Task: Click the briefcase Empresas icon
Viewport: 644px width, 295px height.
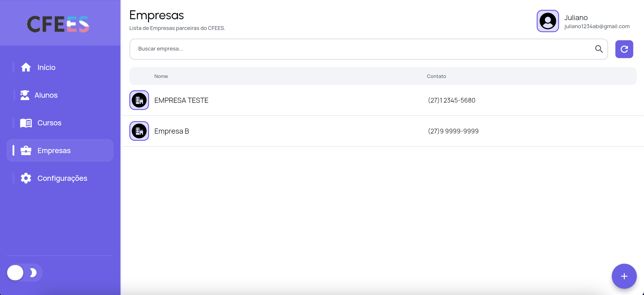Action: pos(26,150)
